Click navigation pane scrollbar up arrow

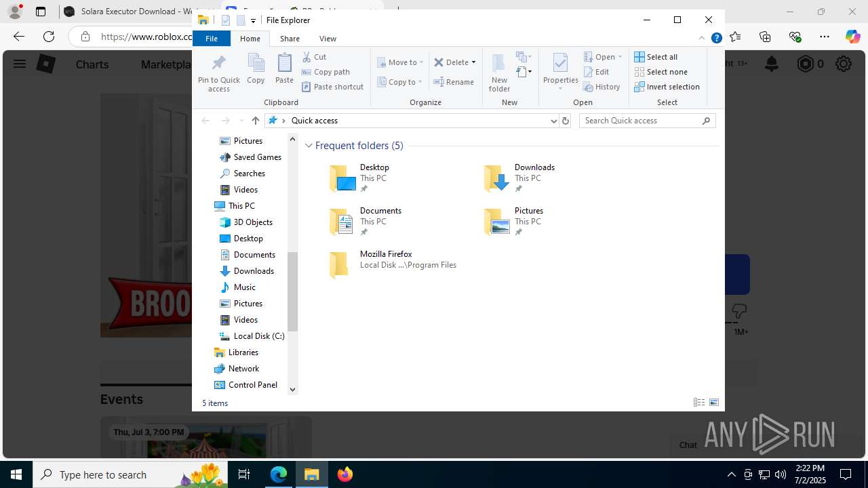click(293, 139)
